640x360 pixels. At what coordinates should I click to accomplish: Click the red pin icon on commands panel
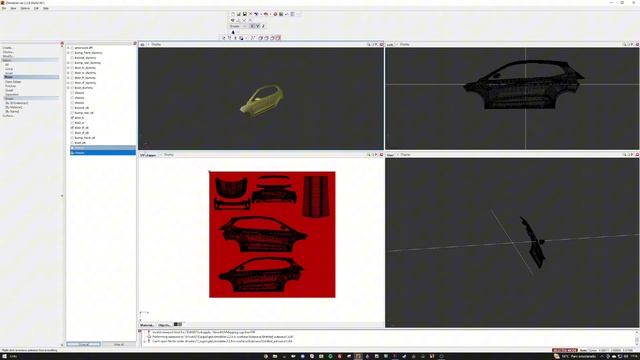[x=62, y=44]
